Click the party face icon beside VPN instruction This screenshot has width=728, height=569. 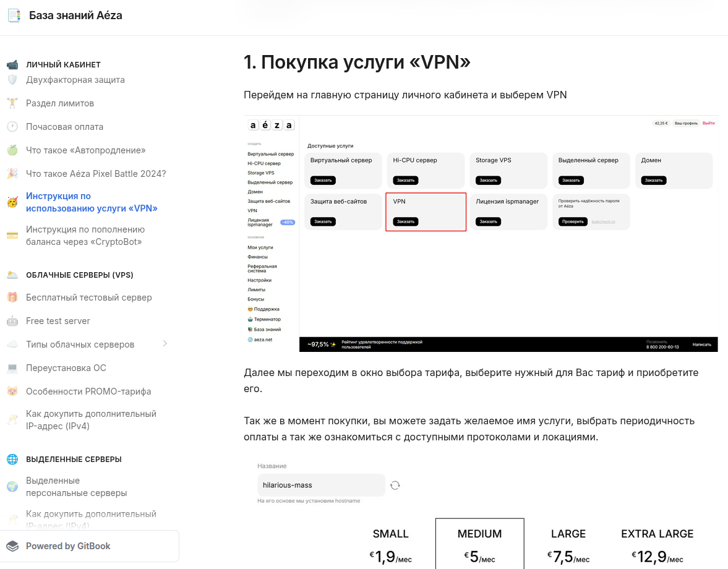(12, 202)
